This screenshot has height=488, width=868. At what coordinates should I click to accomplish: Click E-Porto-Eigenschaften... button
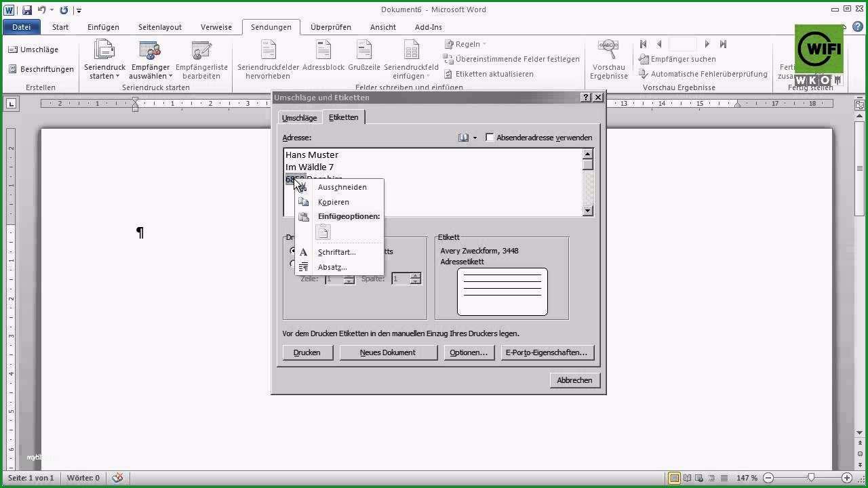(x=547, y=352)
